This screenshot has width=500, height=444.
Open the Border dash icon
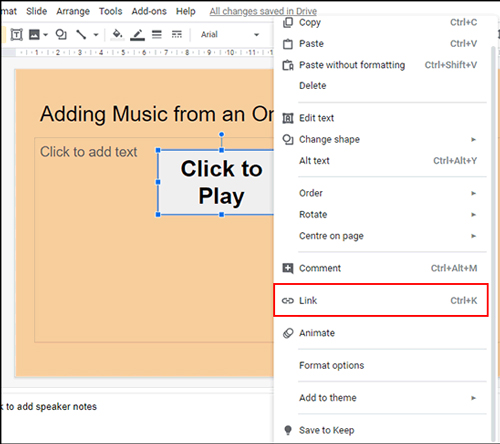[x=177, y=34]
